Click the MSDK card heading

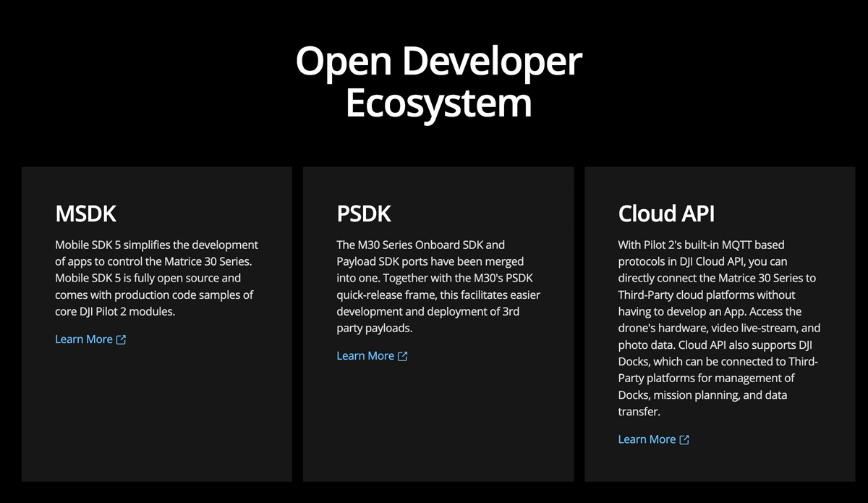(85, 214)
